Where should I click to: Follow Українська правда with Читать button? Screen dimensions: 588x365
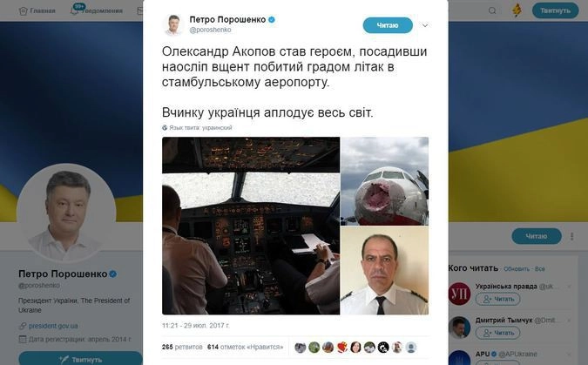click(497, 299)
